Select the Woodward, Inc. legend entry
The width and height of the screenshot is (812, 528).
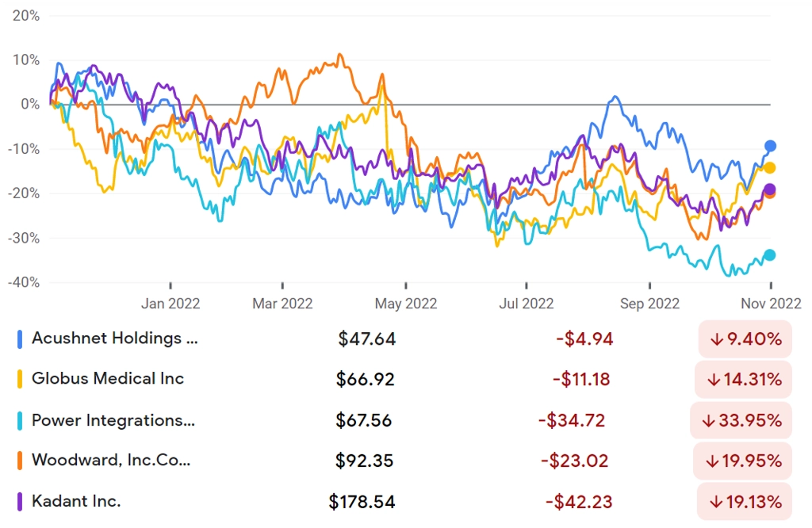tap(111, 460)
